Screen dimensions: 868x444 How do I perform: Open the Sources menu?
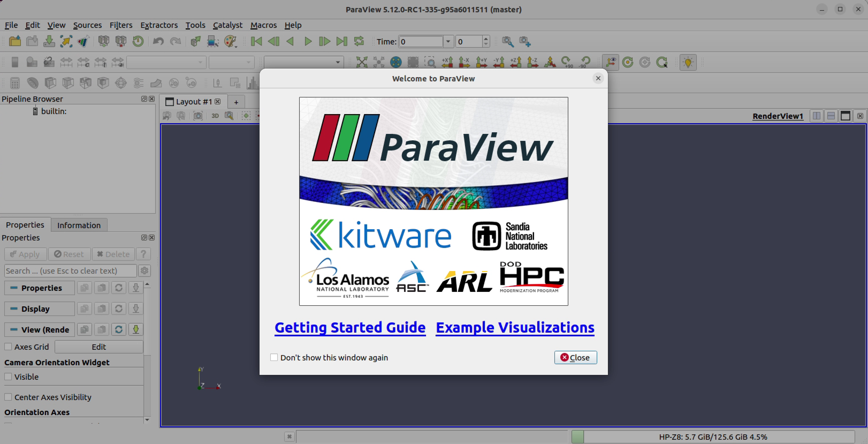87,25
